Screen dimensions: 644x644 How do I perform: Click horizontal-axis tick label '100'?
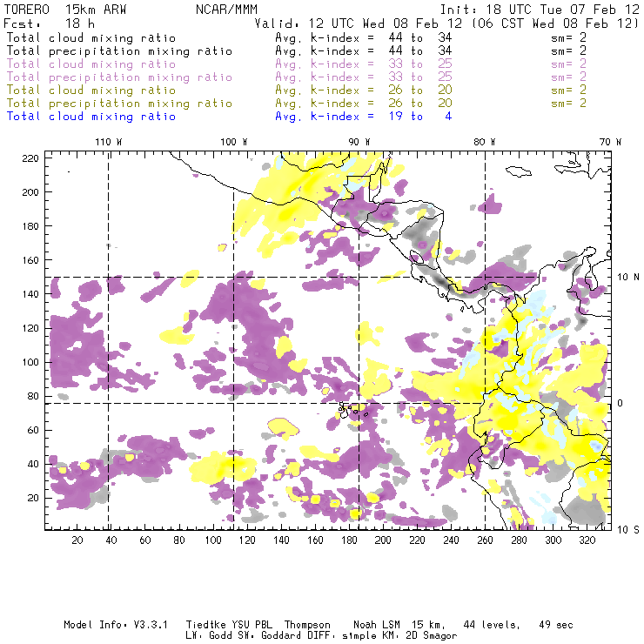pos(213,540)
